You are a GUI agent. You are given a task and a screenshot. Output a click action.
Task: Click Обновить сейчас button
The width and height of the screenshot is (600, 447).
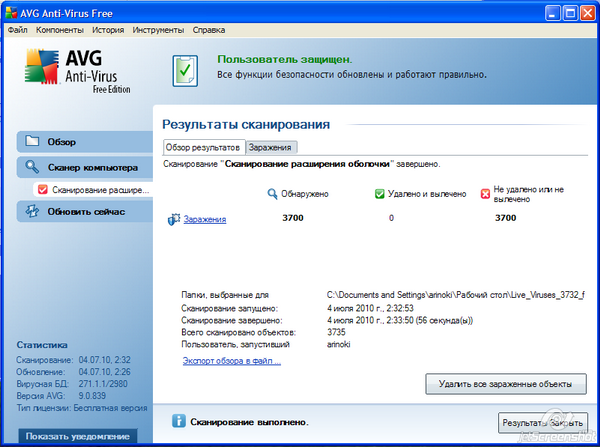[85, 211]
